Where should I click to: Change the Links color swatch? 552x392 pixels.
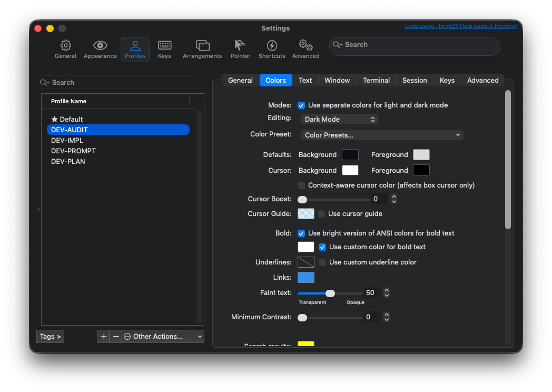pos(305,277)
